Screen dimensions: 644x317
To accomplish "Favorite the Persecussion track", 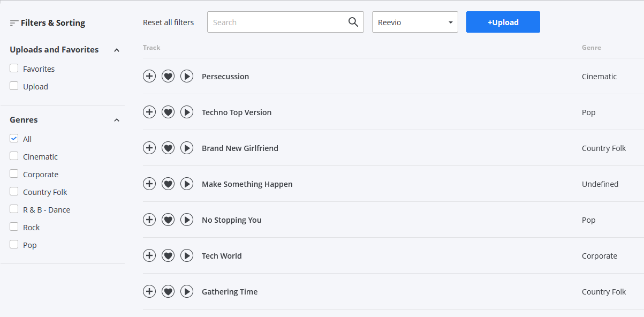I will (168, 77).
